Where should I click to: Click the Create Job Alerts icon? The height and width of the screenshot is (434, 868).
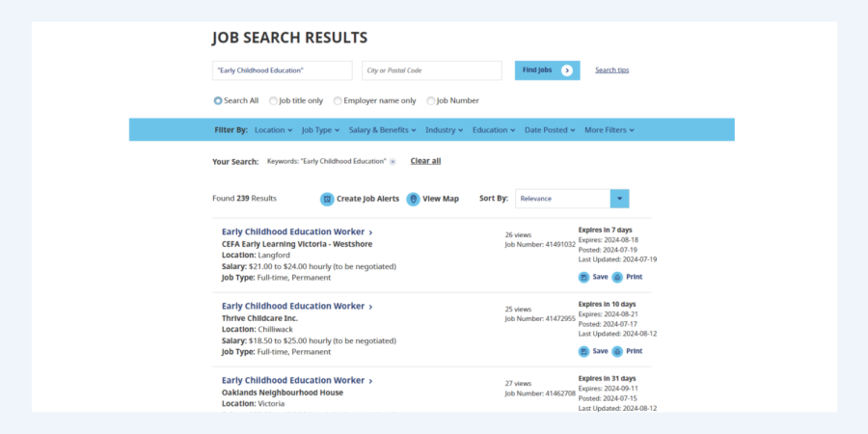click(x=327, y=199)
